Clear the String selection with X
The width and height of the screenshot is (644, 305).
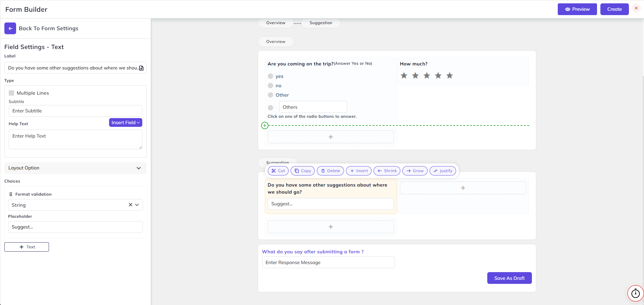pyautogui.click(x=131, y=205)
